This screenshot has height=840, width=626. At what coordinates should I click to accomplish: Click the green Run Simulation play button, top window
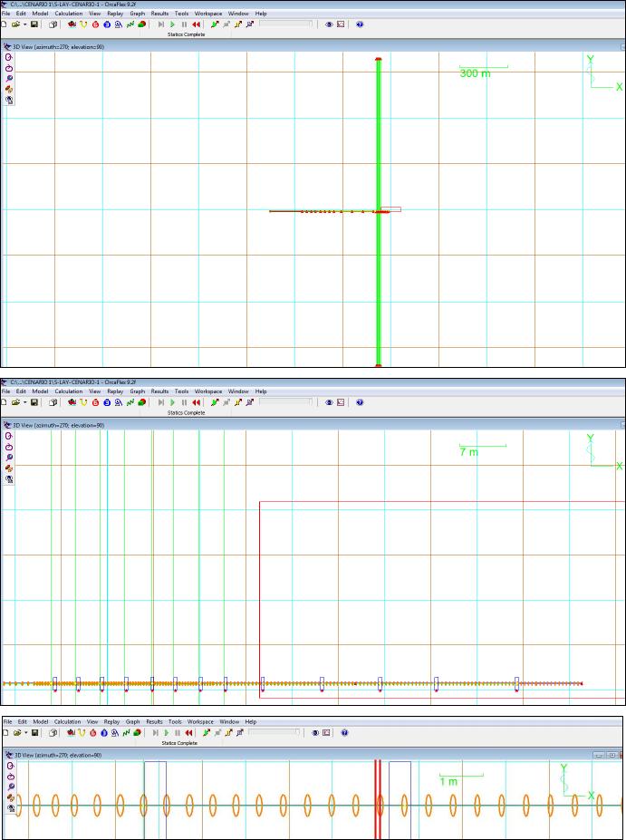point(173,24)
